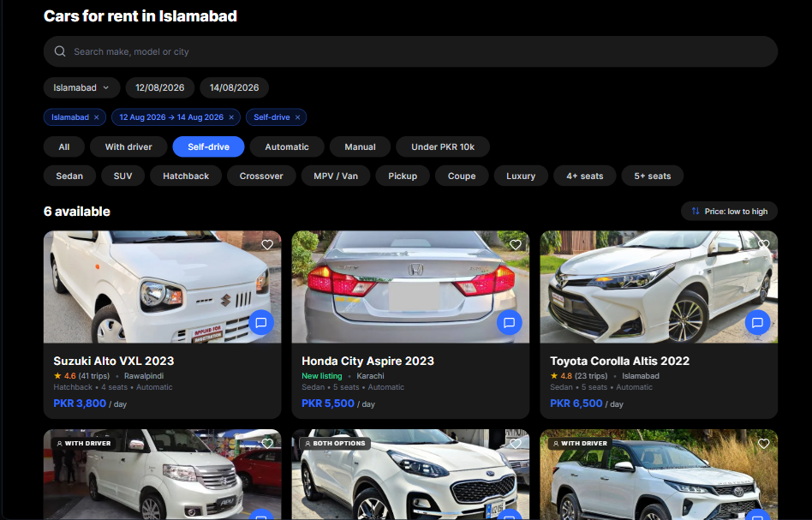
Task: Filter by SUV body type
Action: pos(122,176)
